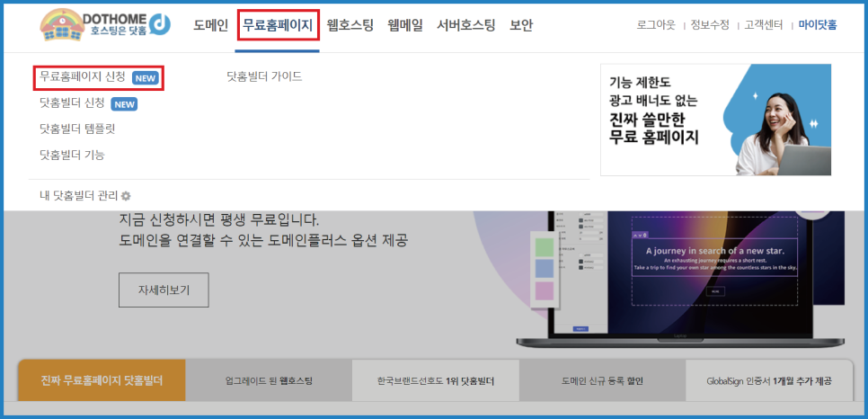Open the 무료홈페이지 menu

coord(278,25)
